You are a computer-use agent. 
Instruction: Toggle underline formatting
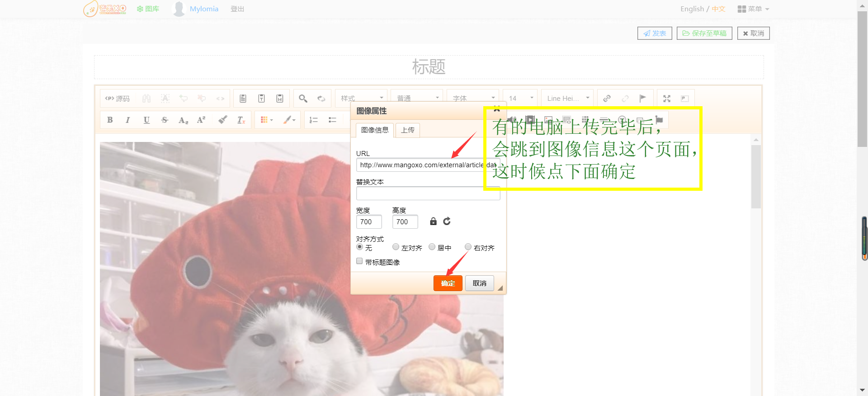coord(146,120)
